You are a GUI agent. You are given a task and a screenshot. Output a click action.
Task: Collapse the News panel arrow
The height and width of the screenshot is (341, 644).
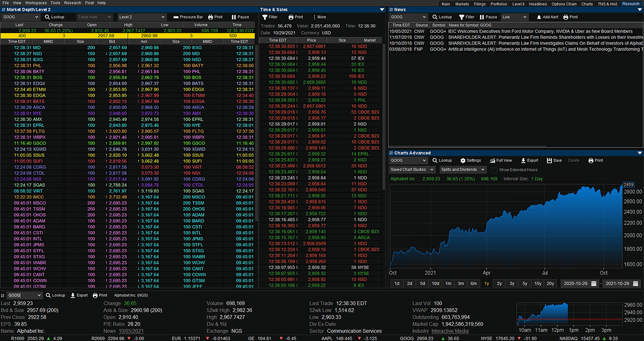click(x=640, y=10)
